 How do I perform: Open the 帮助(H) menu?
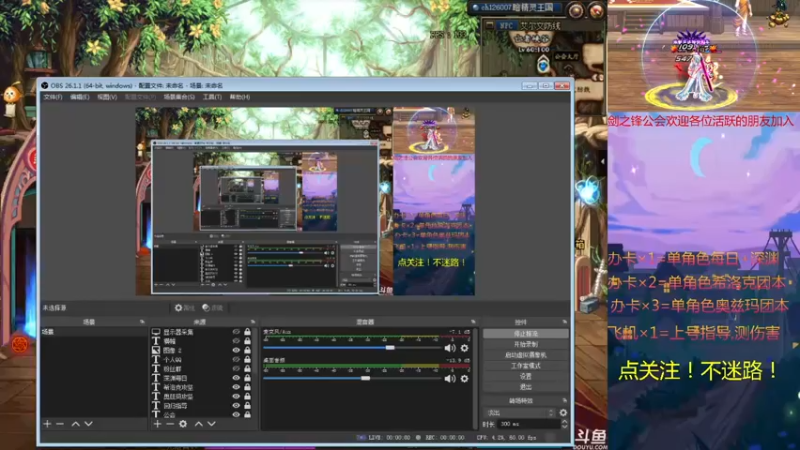[240, 97]
